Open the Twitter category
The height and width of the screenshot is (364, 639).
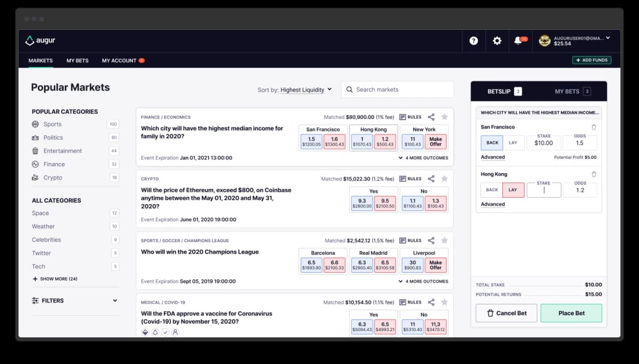42,253
